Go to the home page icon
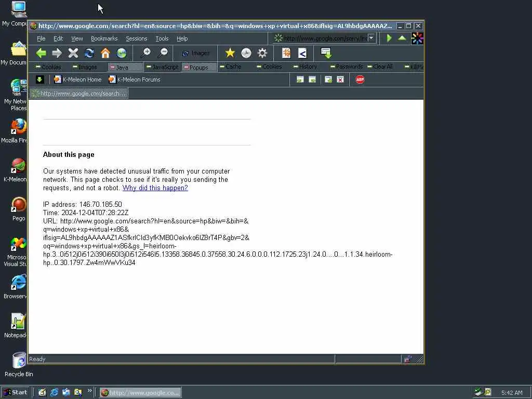This screenshot has height=399, width=532. 105,53
